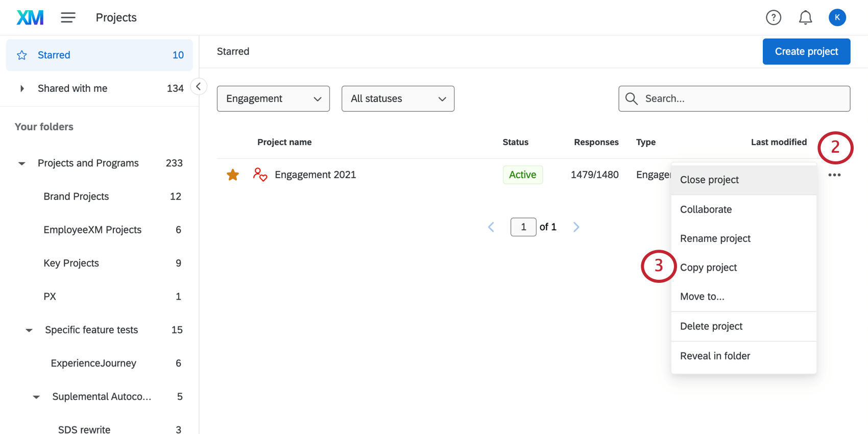
Task: Collapse the left sidebar using the chevron
Action: click(x=199, y=86)
